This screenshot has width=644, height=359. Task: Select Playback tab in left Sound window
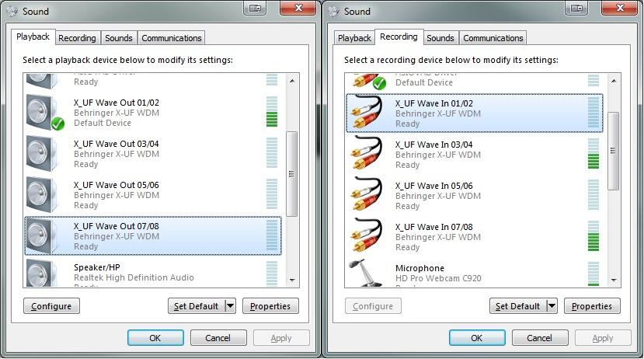tap(33, 37)
